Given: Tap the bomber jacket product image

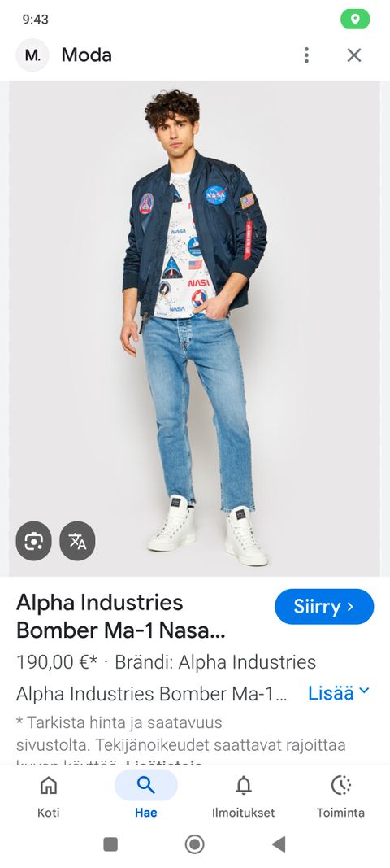Looking at the screenshot, I should click(x=195, y=329).
